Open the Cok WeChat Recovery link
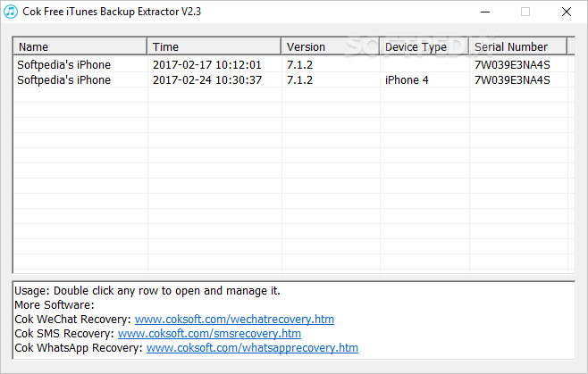The height and width of the screenshot is (374, 588). pos(234,320)
